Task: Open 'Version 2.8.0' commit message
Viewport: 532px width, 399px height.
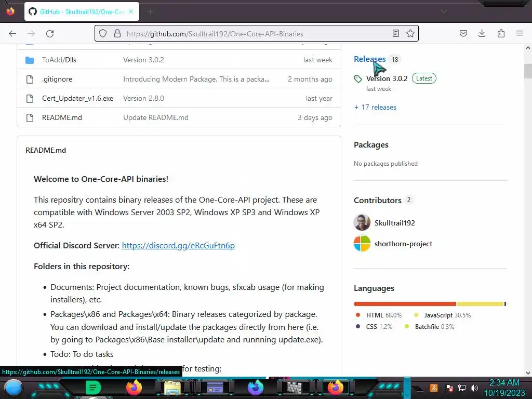Action: click(143, 98)
